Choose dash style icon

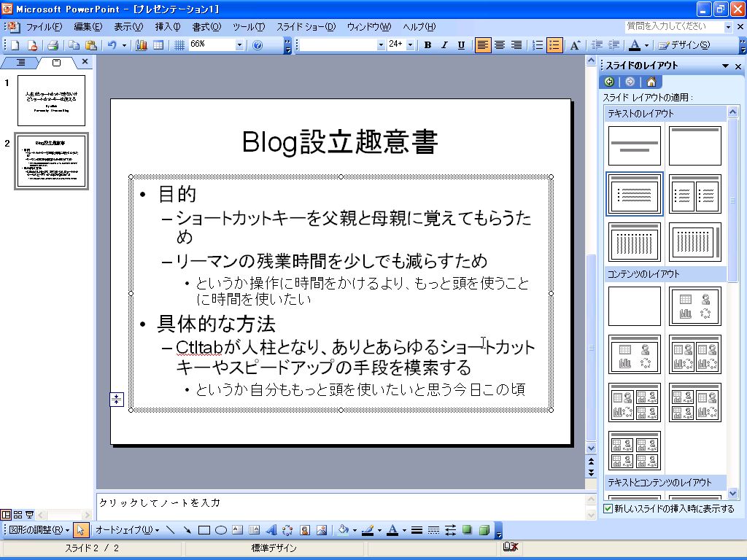(x=433, y=530)
